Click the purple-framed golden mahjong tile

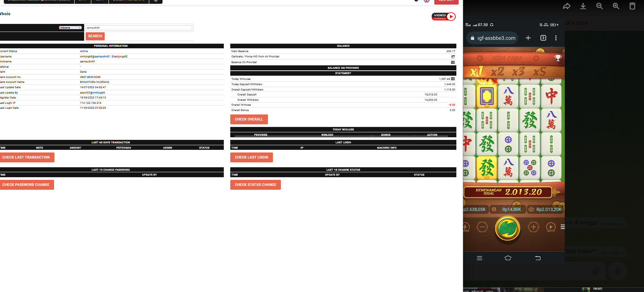pyautogui.click(x=487, y=96)
